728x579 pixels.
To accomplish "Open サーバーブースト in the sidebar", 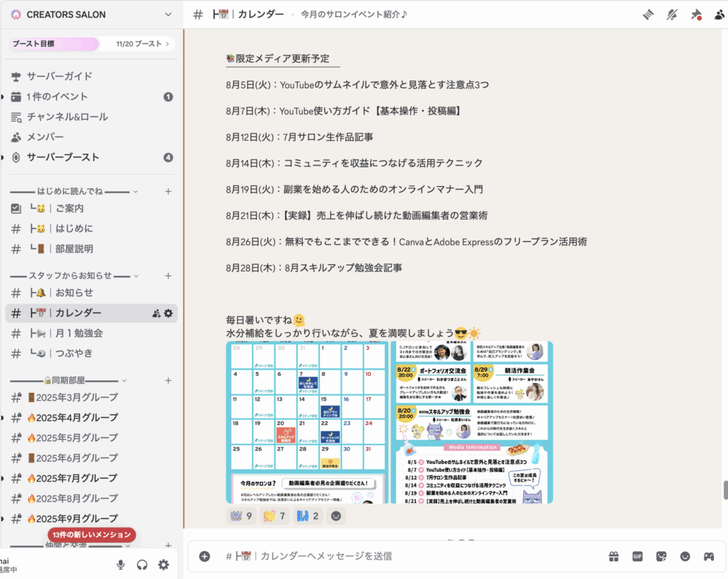I will 63,157.
